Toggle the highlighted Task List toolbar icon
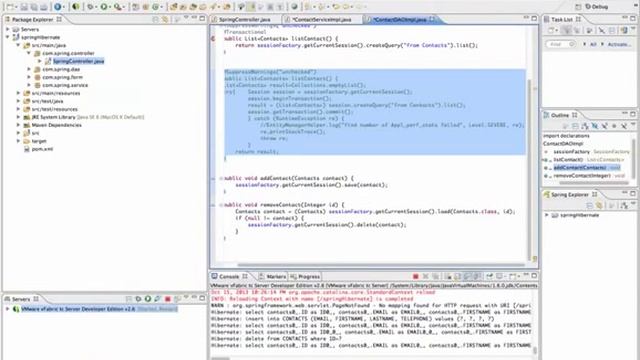Screen dimensions: 640x360 [567, 30]
